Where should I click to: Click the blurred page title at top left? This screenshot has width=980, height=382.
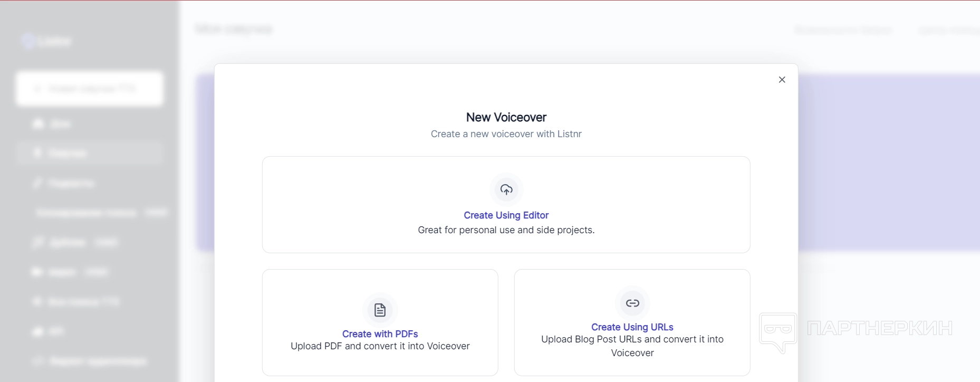tap(234, 29)
